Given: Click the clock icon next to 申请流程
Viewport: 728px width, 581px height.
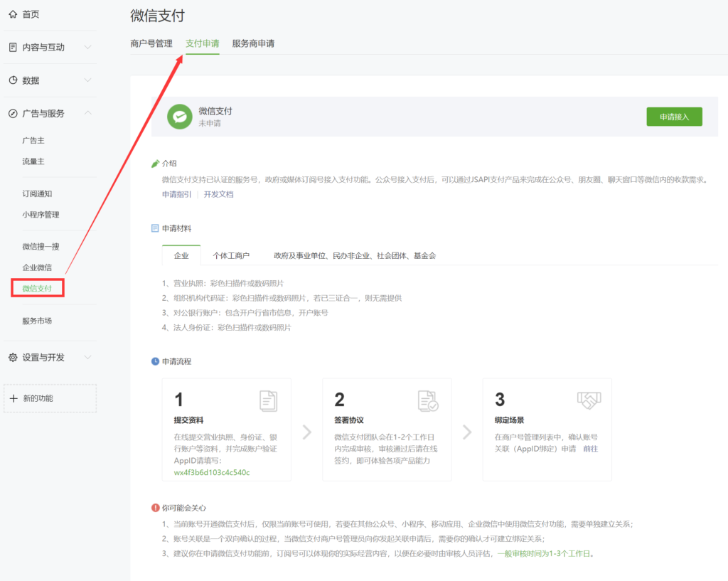Looking at the screenshot, I should (x=155, y=361).
